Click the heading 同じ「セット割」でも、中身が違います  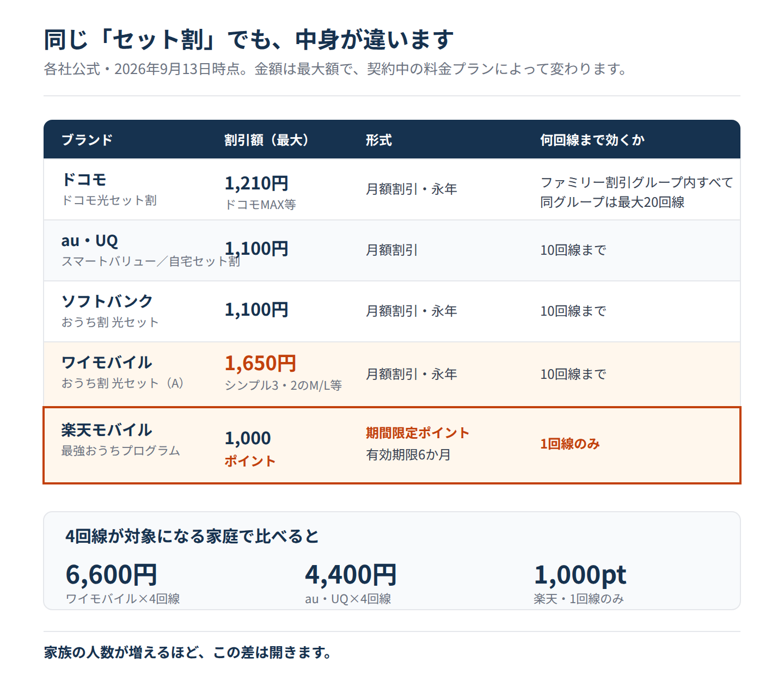(249, 40)
